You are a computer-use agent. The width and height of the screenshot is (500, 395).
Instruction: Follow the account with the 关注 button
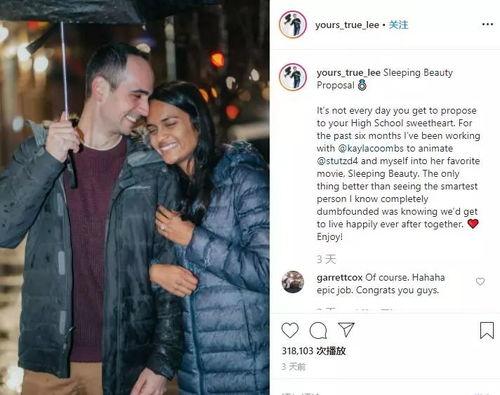[398, 25]
